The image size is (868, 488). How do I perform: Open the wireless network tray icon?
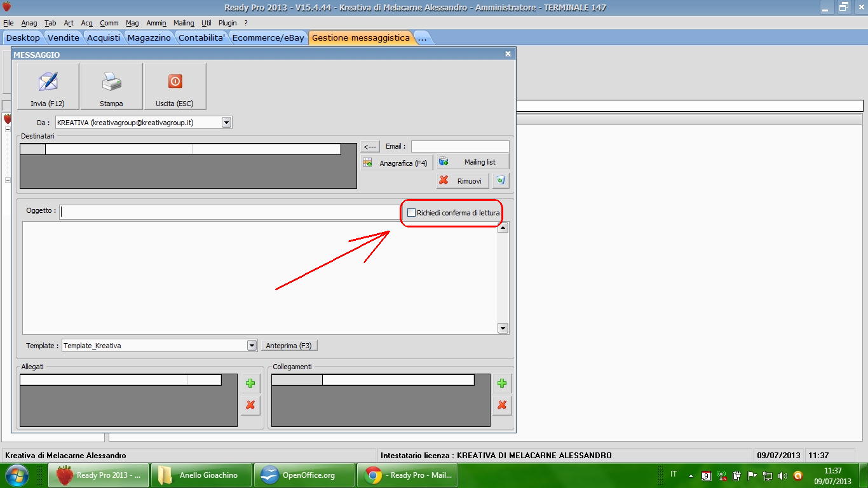722,475
